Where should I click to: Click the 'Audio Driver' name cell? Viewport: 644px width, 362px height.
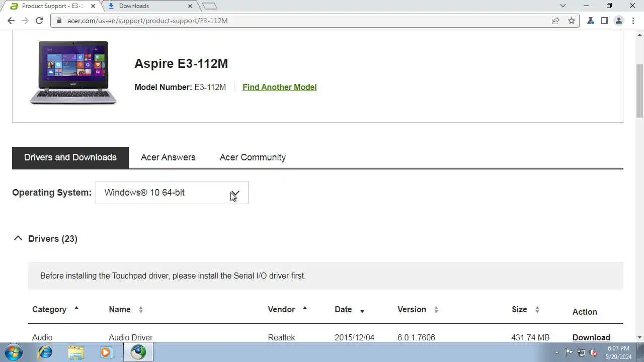pos(131,337)
